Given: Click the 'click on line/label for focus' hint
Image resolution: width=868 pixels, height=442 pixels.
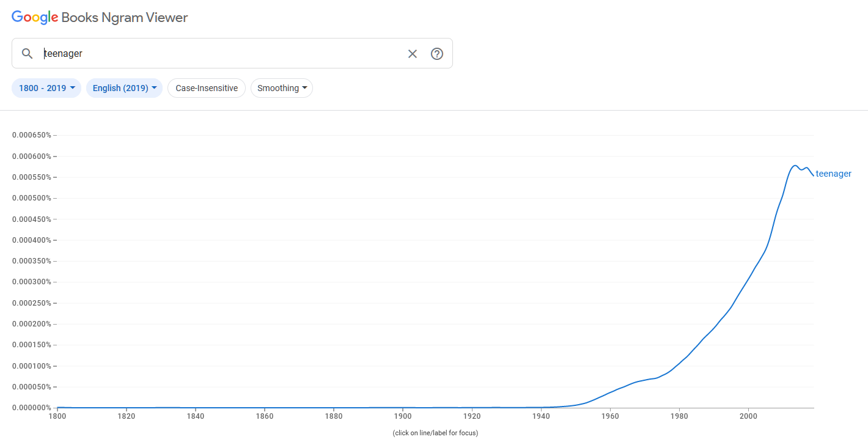Looking at the screenshot, I should [x=435, y=433].
